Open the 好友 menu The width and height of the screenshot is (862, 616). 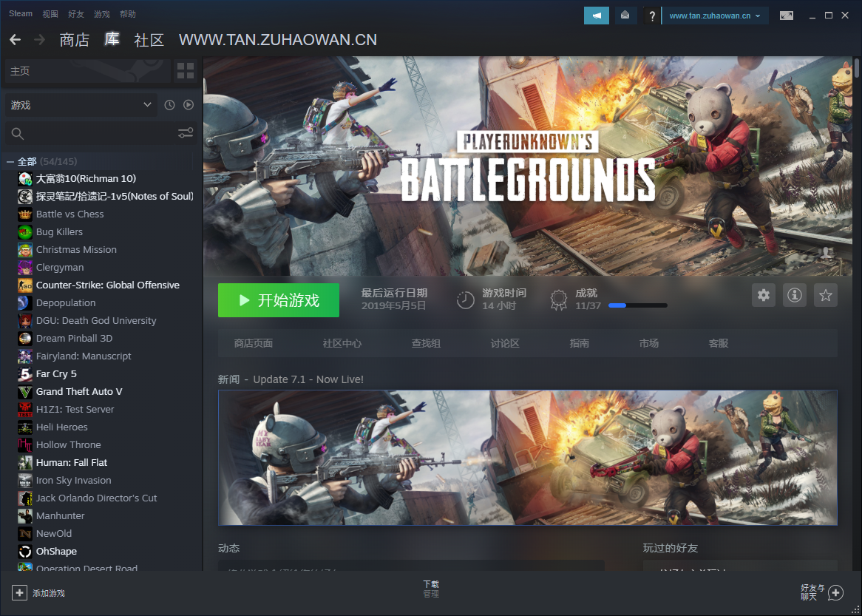point(76,14)
